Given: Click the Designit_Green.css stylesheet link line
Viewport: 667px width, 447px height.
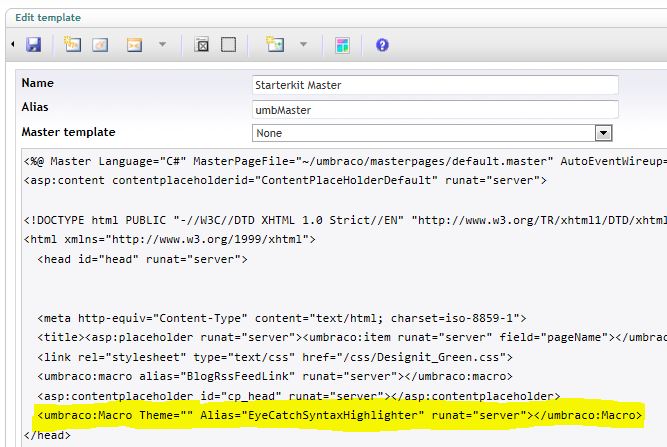Looking at the screenshot, I should [275, 357].
